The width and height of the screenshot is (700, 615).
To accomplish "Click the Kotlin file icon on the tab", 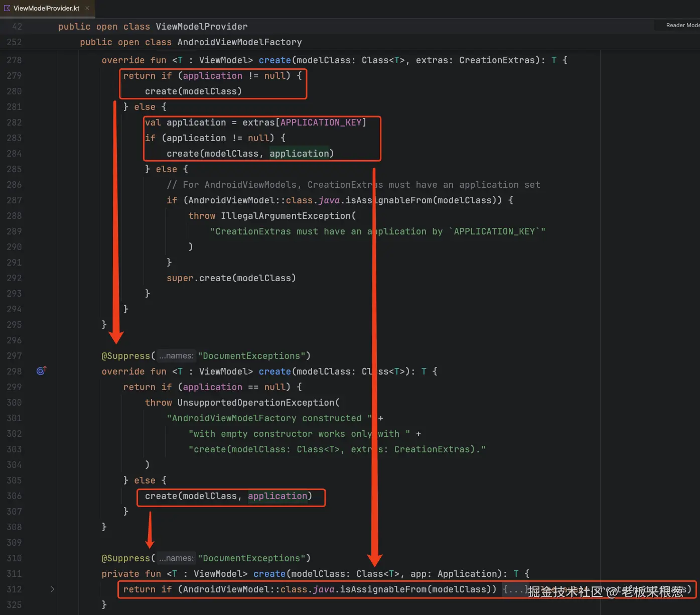I will (7, 8).
